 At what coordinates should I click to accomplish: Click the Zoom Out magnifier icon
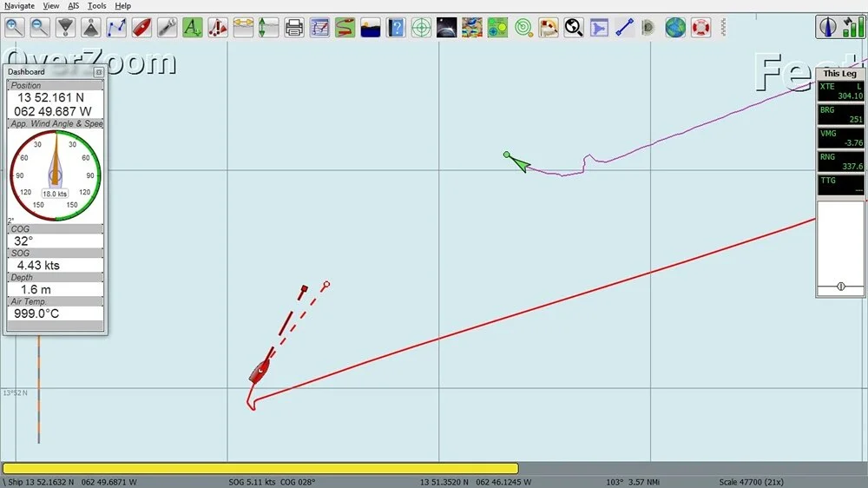[40, 27]
